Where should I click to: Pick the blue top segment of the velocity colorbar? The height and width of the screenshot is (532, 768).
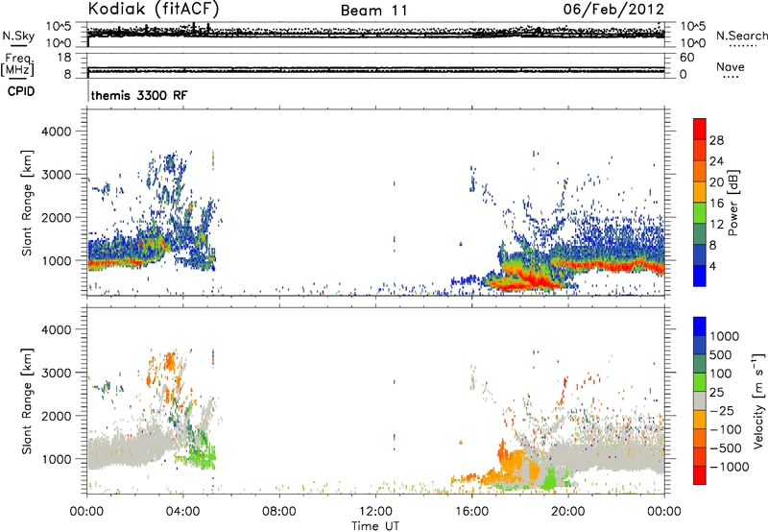pos(700,326)
